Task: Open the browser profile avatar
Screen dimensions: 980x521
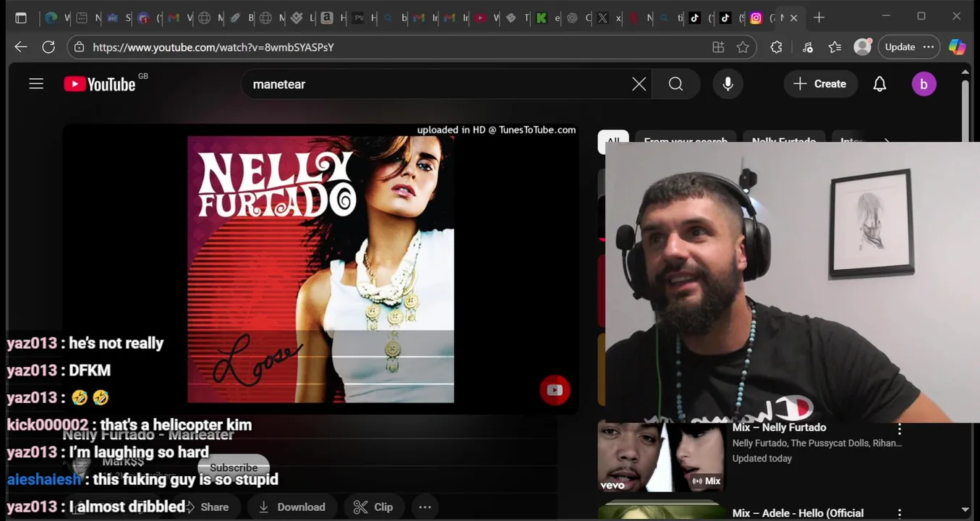Action: 863,47
